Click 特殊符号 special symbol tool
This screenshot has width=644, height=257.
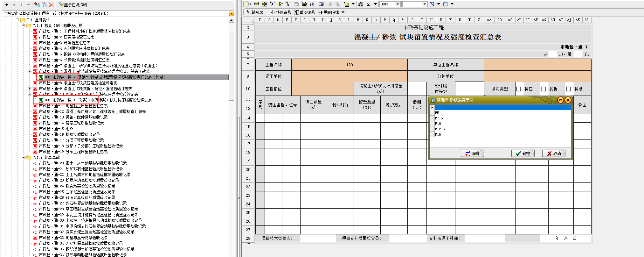pos(281,12)
